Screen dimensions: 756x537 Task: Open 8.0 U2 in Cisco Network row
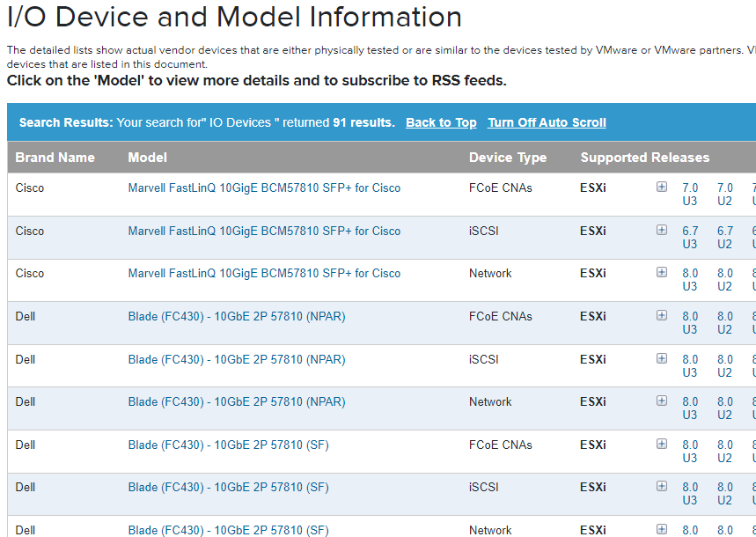[724, 280]
